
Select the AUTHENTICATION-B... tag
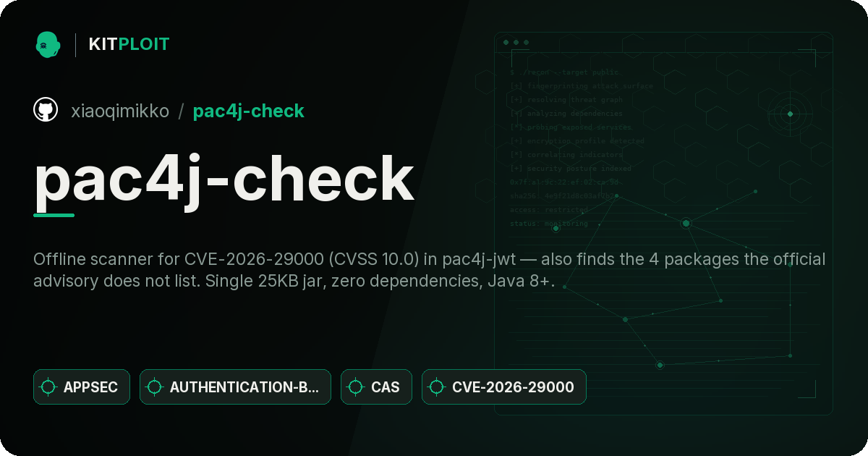(x=235, y=387)
